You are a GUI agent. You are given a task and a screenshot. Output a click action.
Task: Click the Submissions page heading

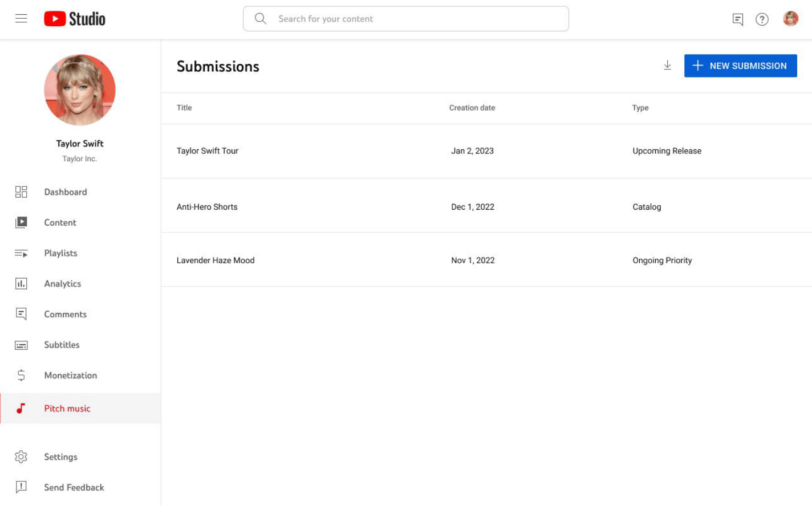tap(218, 67)
